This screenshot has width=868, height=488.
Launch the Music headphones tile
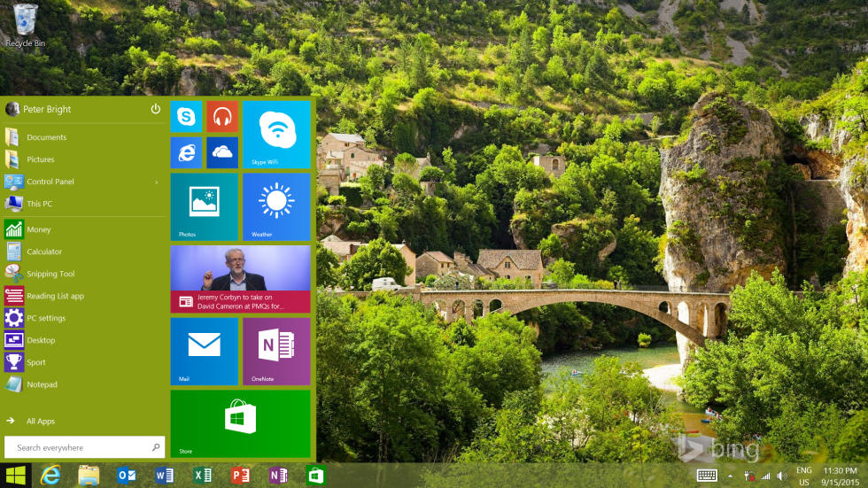pos(222,116)
